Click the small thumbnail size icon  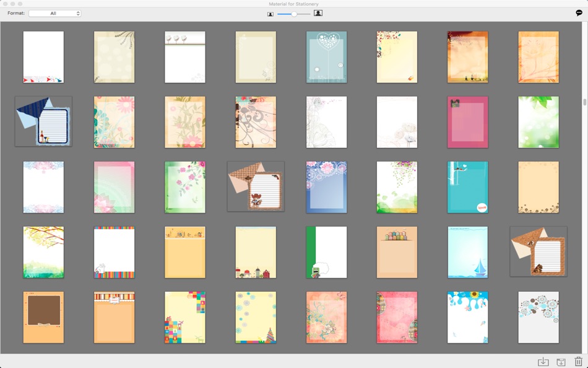pos(270,14)
